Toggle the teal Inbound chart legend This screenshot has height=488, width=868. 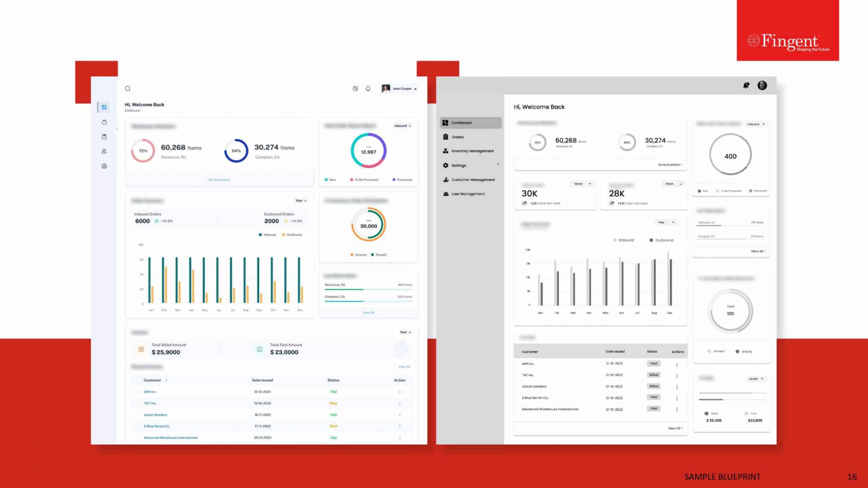(x=267, y=235)
